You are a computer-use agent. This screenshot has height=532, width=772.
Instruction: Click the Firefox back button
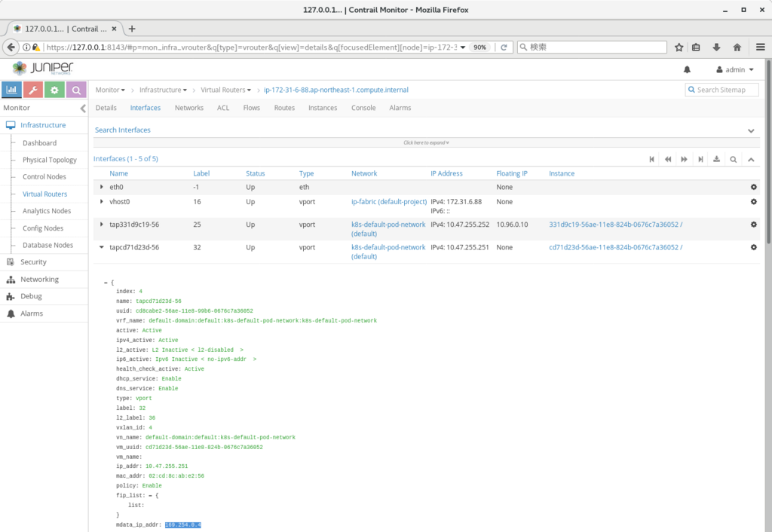11,47
